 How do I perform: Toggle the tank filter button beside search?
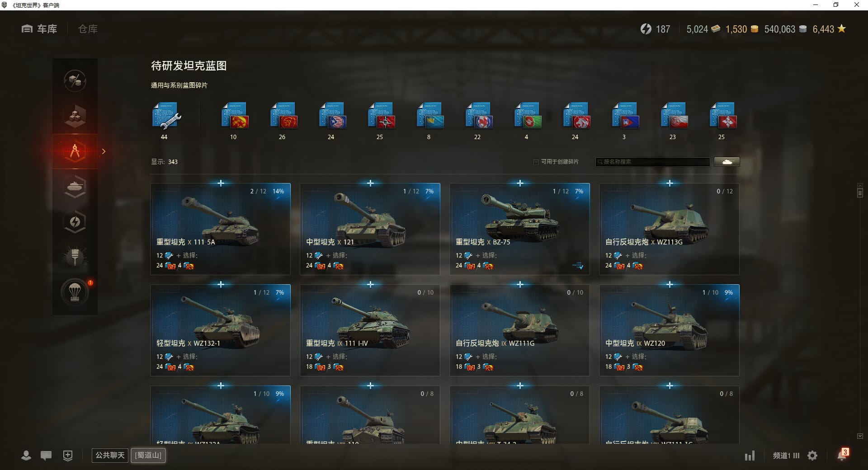tap(727, 162)
